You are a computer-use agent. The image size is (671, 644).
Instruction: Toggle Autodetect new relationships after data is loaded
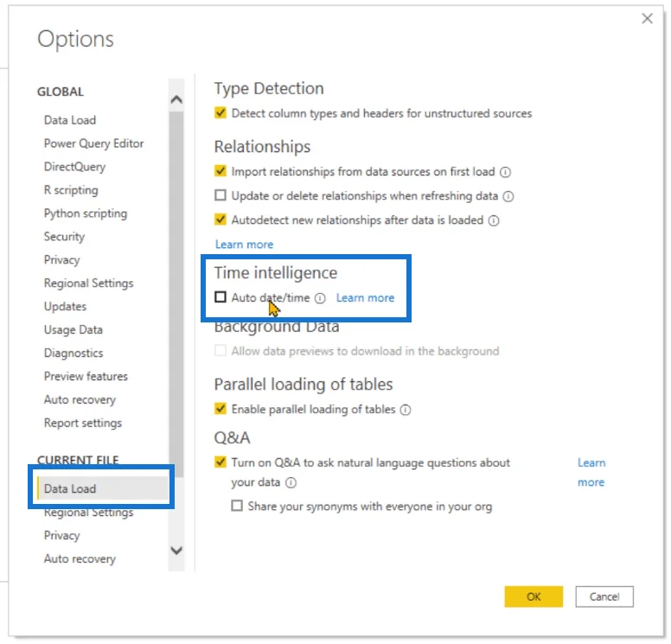tap(220, 220)
